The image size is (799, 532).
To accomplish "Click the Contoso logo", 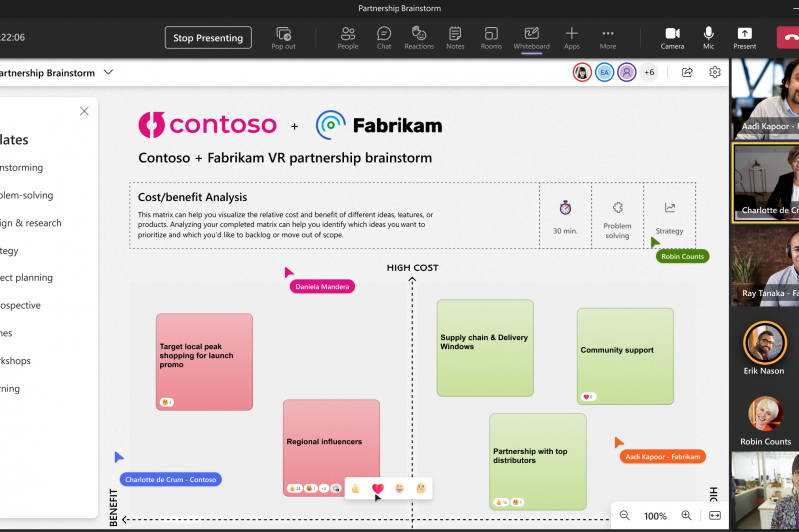I will (207, 124).
